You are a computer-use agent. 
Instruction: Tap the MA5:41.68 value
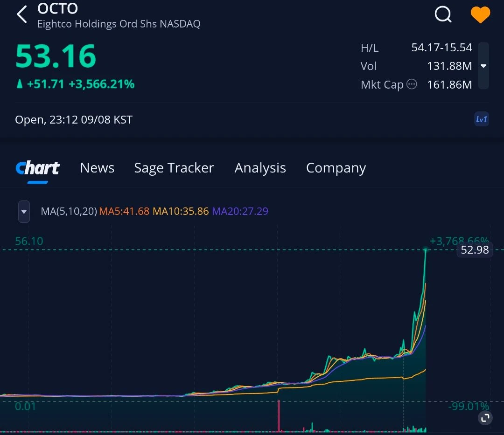(x=124, y=211)
